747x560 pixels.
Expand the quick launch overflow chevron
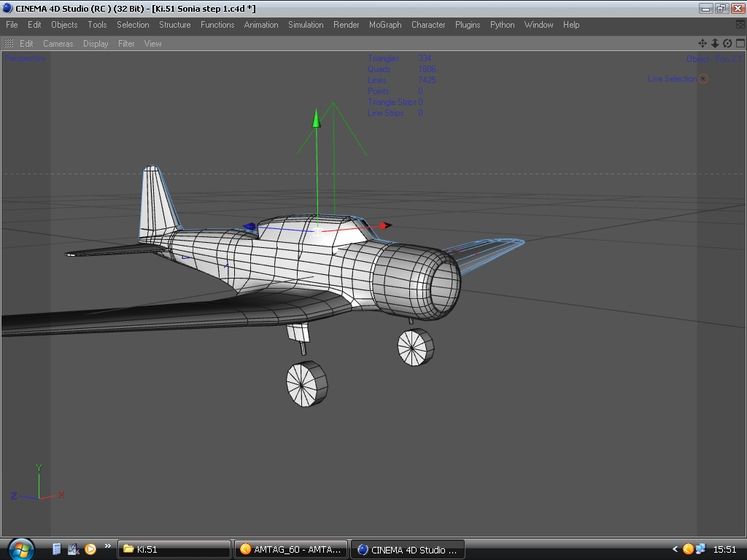click(108, 546)
